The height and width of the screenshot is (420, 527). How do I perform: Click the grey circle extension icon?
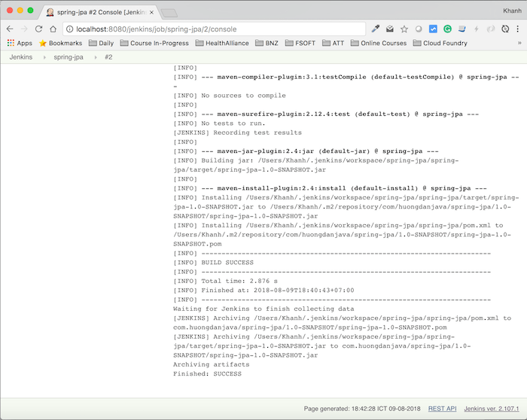click(x=419, y=29)
